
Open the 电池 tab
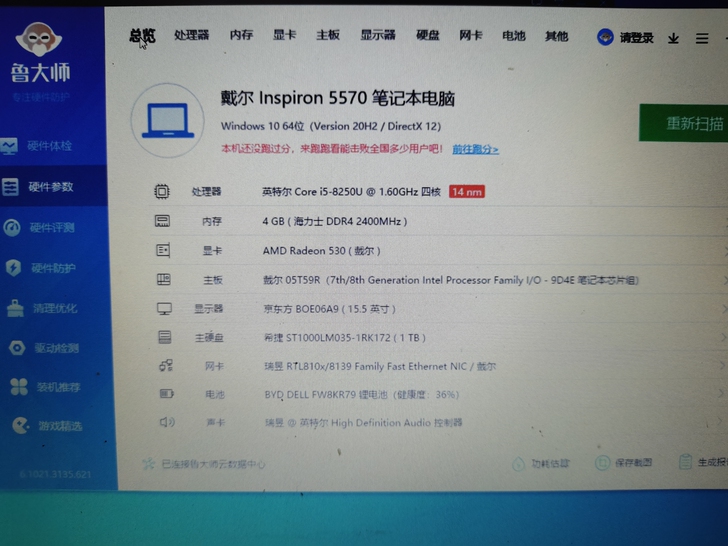click(514, 36)
